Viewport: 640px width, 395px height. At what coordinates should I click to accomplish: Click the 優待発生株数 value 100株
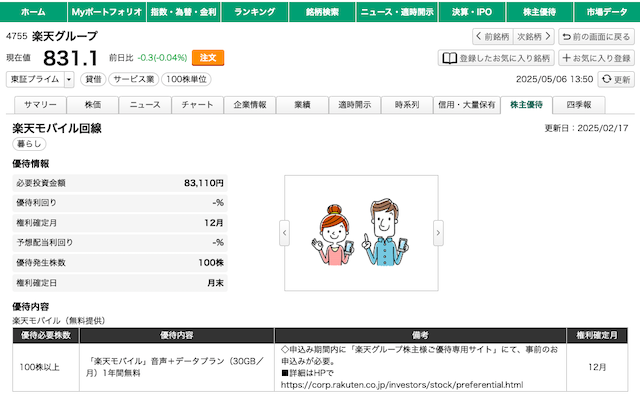211,263
